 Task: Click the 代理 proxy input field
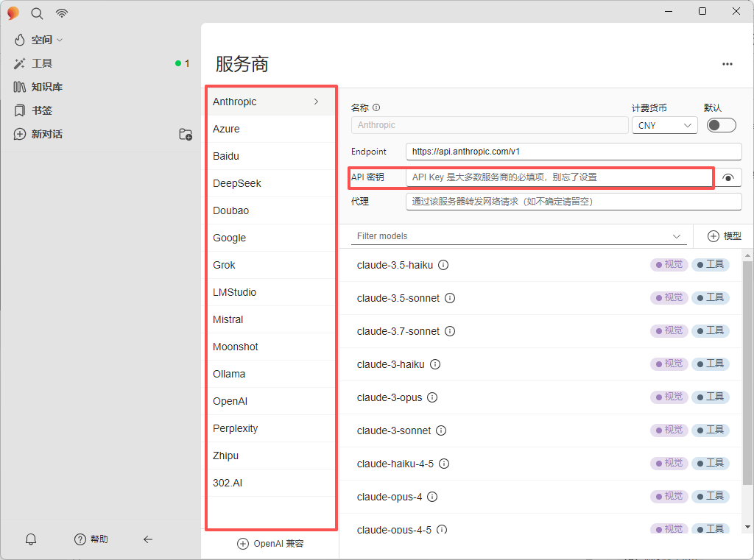(x=574, y=202)
